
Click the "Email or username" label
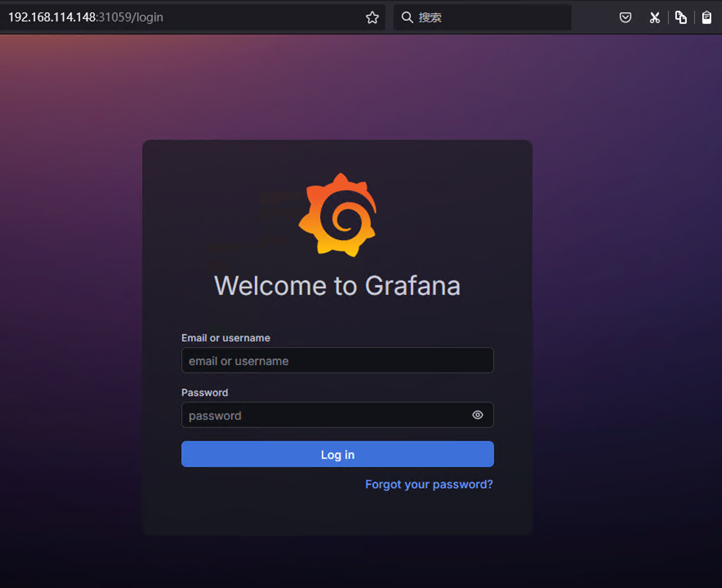(226, 338)
